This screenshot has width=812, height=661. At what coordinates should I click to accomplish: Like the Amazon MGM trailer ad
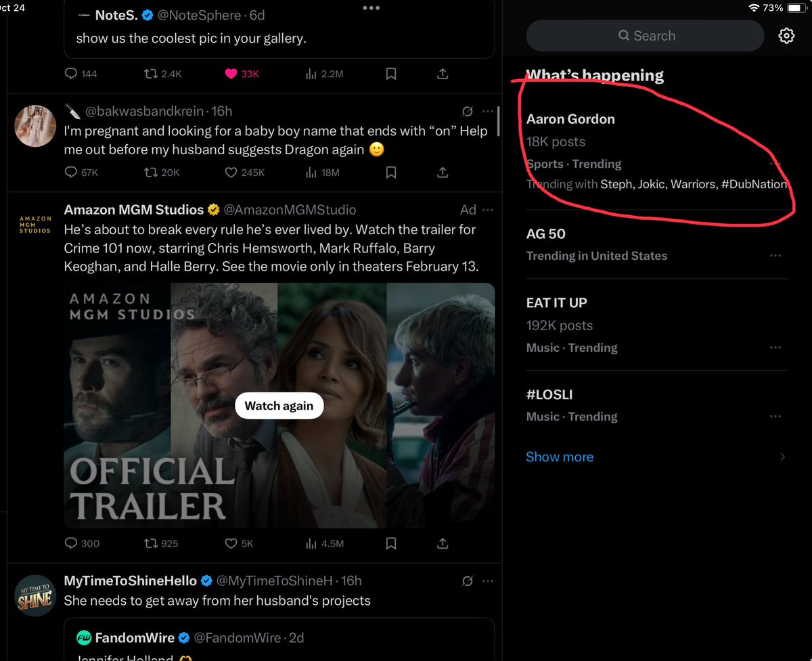pyautogui.click(x=229, y=543)
